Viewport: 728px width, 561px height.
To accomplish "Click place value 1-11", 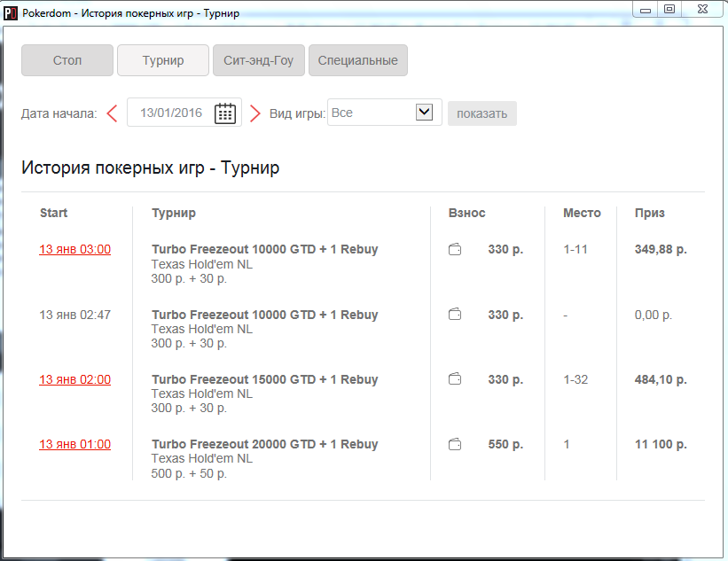I will (575, 250).
